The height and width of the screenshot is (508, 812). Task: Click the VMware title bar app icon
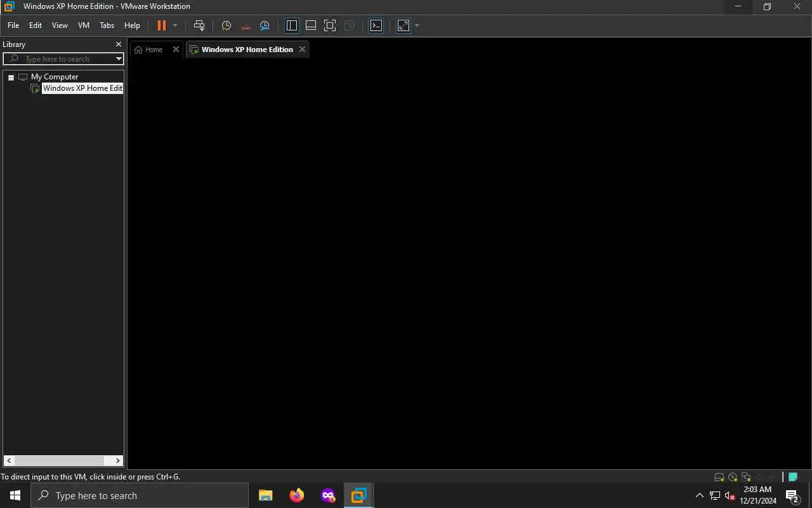click(x=9, y=6)
